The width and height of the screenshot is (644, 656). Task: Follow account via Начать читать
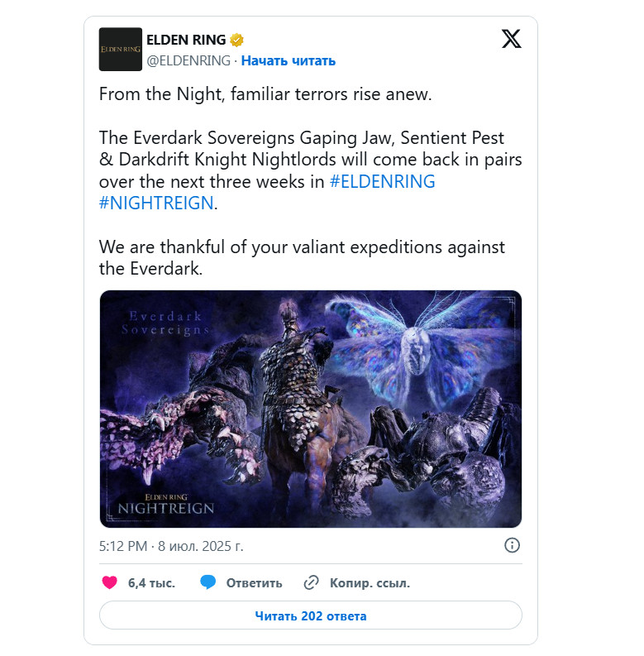(x=289, y=60)
